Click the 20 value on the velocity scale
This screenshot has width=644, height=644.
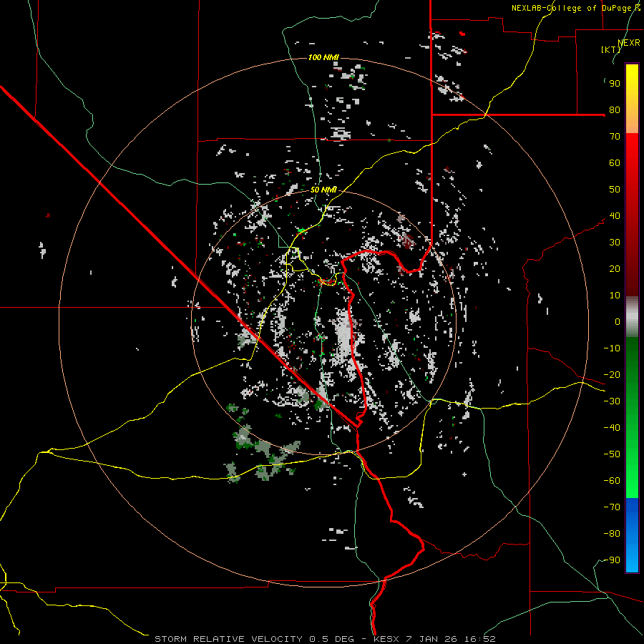(x=615, y=269)
